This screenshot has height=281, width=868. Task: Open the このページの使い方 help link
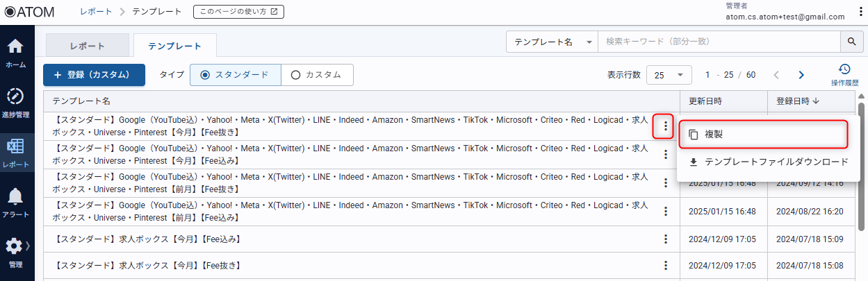click(238, 12)
